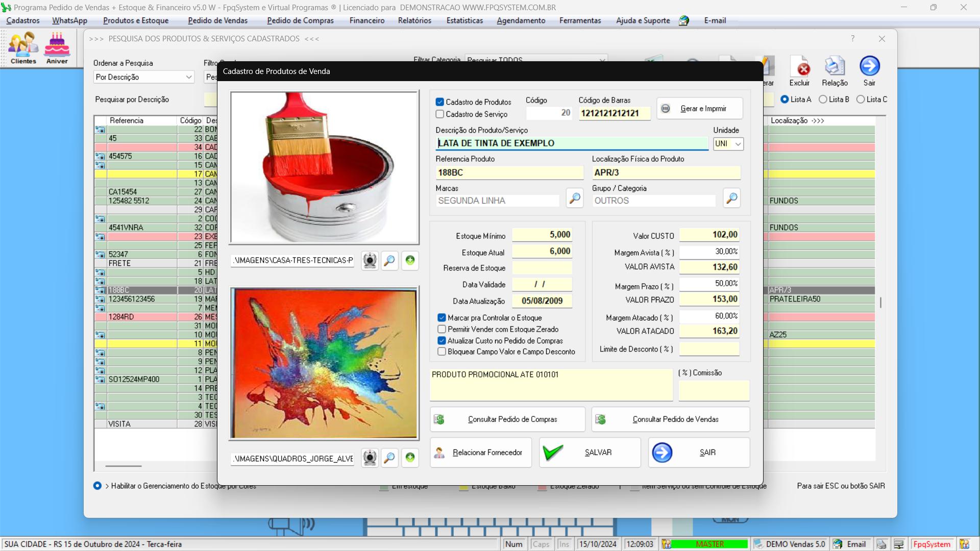The height and width of the screenshot is (551, 980).
Task: Open the Produtos e Estoque menu
Action: 136,20
